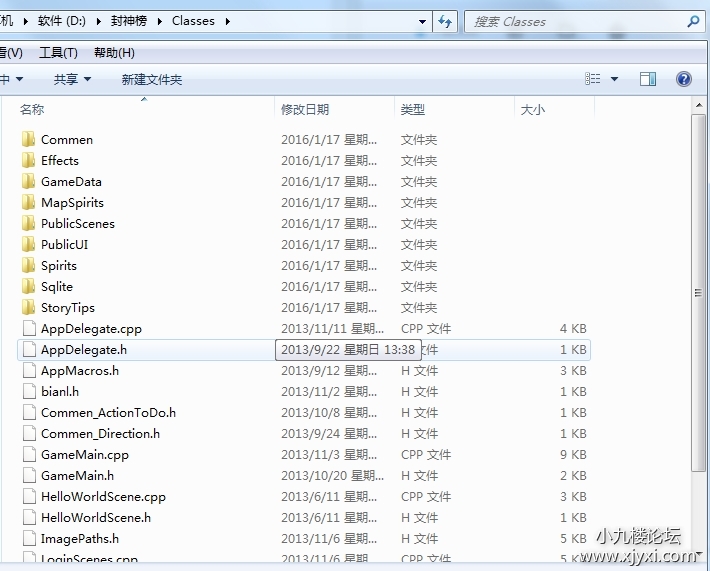710x571 pixels.
Task: Click the Sqlite folder icon
Action: click(x=28, y=286)
